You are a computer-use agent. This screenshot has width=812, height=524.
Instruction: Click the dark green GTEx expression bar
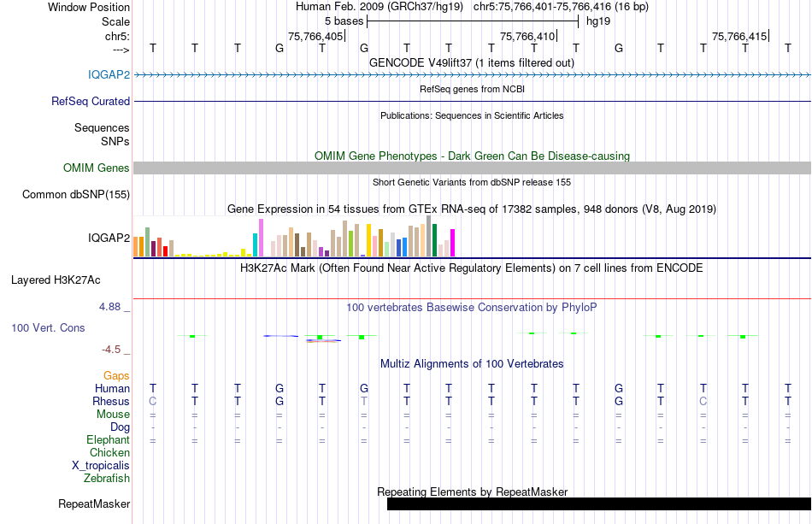click(434, 240)
